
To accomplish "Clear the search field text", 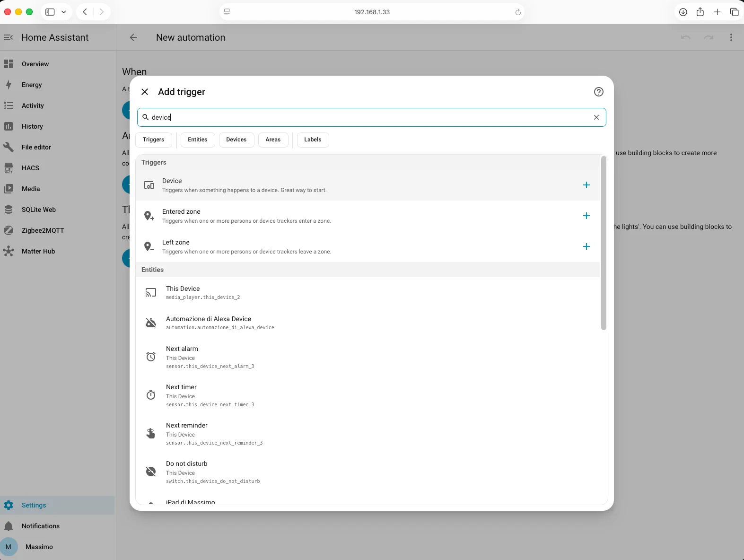I will pos(596,117).
